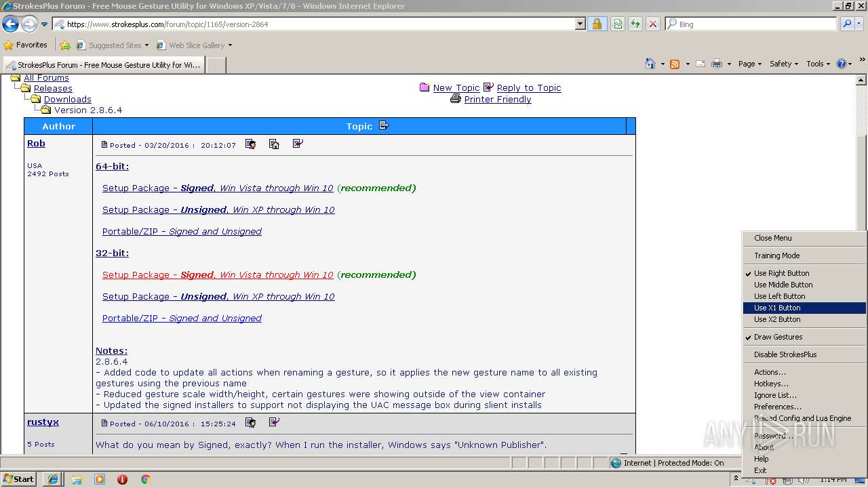868x488 pixels.
Task: Click the homepage icon in Rob's post
Action: coord(274,144)
